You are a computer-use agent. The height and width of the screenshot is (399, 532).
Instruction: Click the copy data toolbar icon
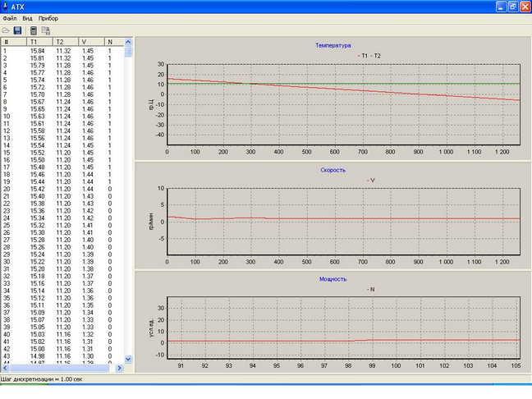46,30
